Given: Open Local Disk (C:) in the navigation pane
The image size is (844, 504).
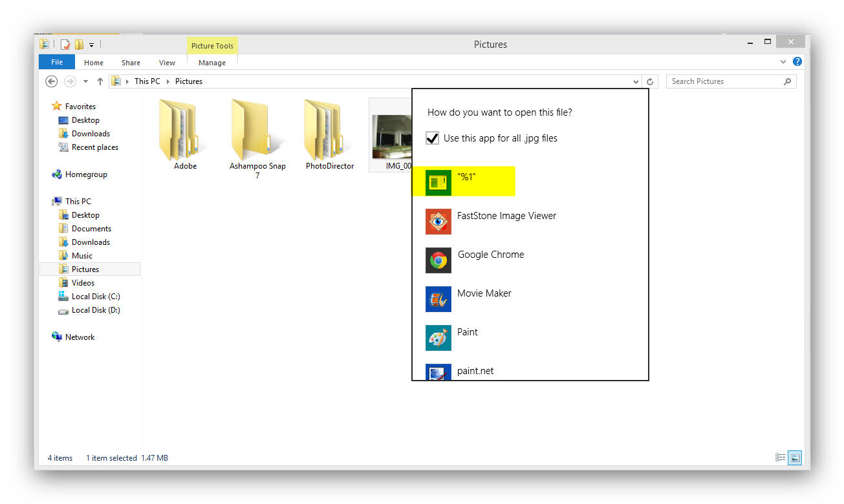Looking at the screenshot, I should 96,297.
